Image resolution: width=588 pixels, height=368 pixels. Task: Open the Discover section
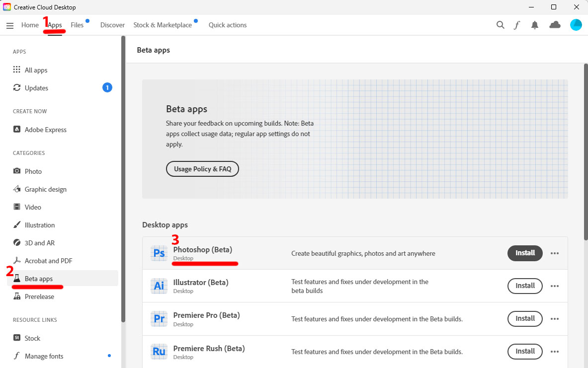point(112,24)
